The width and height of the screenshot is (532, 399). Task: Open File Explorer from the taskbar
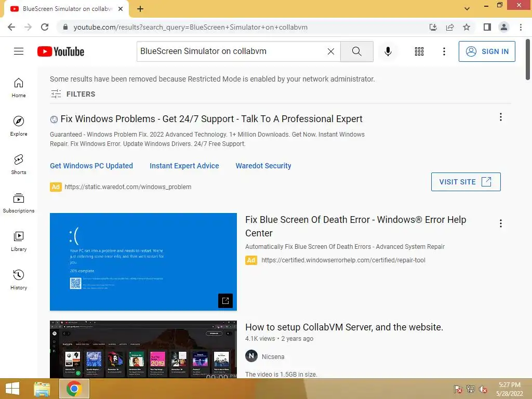point(42,389)
